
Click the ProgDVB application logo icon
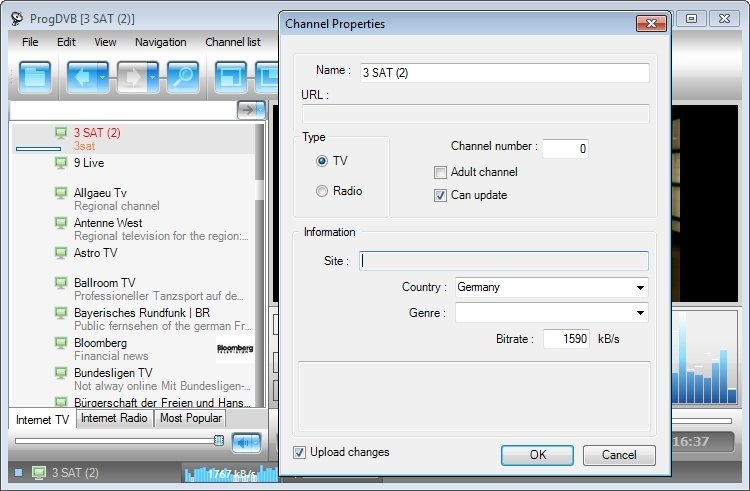tap(17, 19)
